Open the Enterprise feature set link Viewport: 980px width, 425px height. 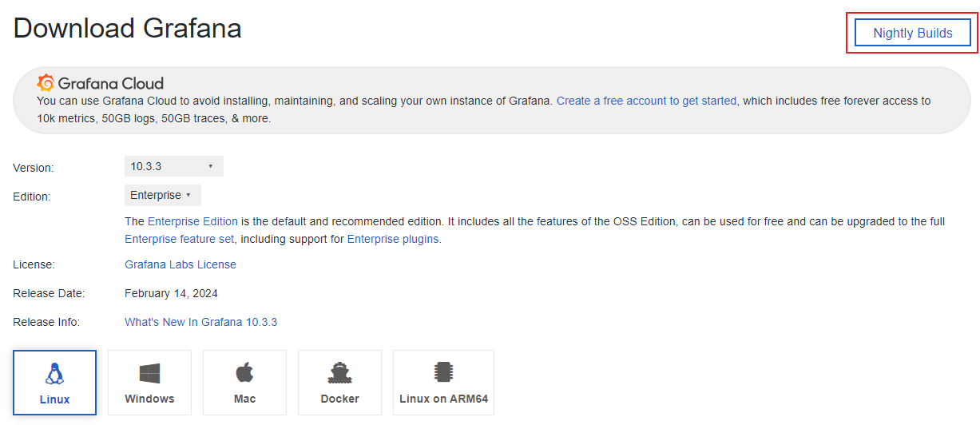(180, 239)
